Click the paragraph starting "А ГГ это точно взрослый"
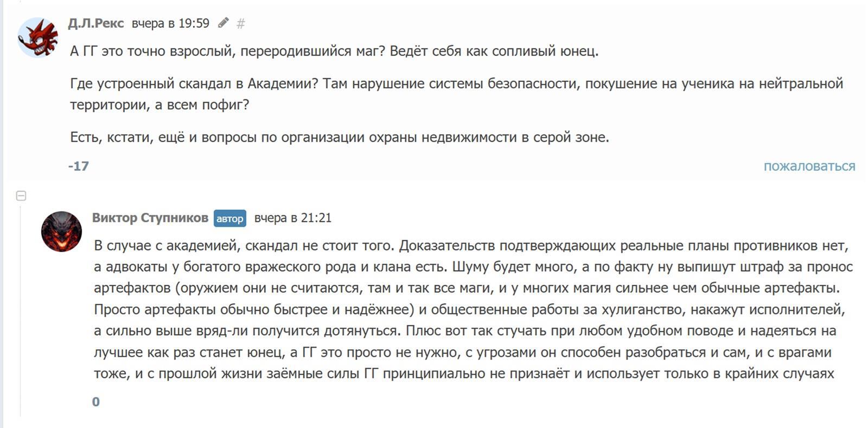This screenshot has height=428, width=868. coord(334,51)
